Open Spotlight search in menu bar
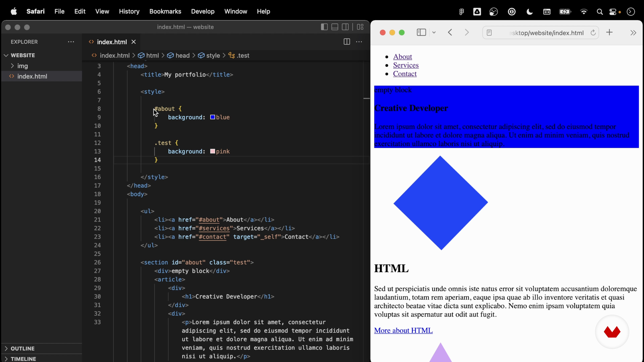 600,12
